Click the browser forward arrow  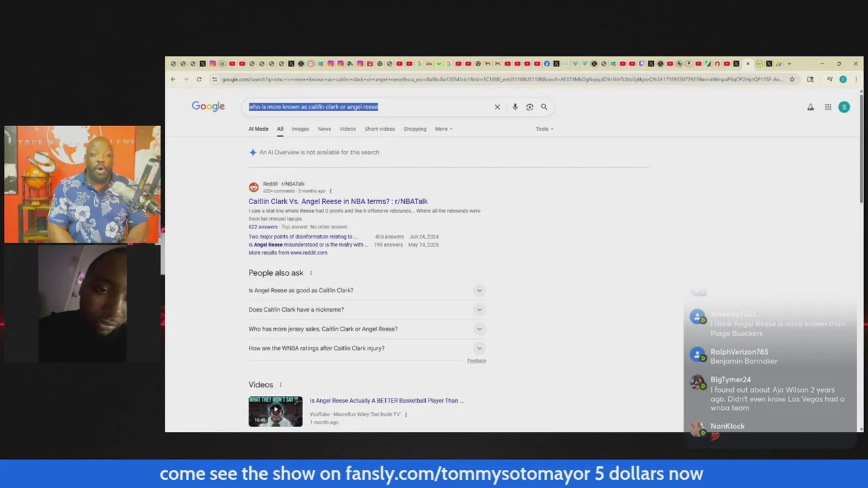point(186,79)
